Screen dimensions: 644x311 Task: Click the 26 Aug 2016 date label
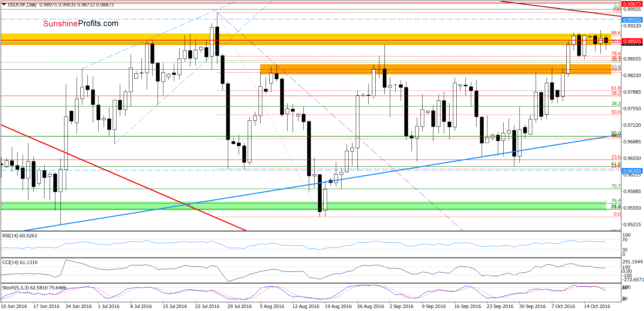pos(371,306)
